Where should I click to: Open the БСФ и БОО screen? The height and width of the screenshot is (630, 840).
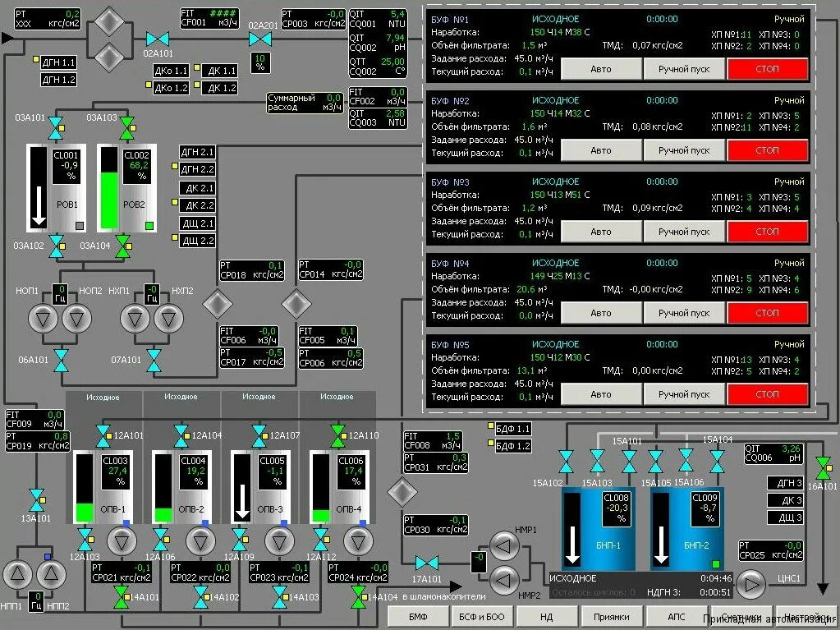point(482,617)
